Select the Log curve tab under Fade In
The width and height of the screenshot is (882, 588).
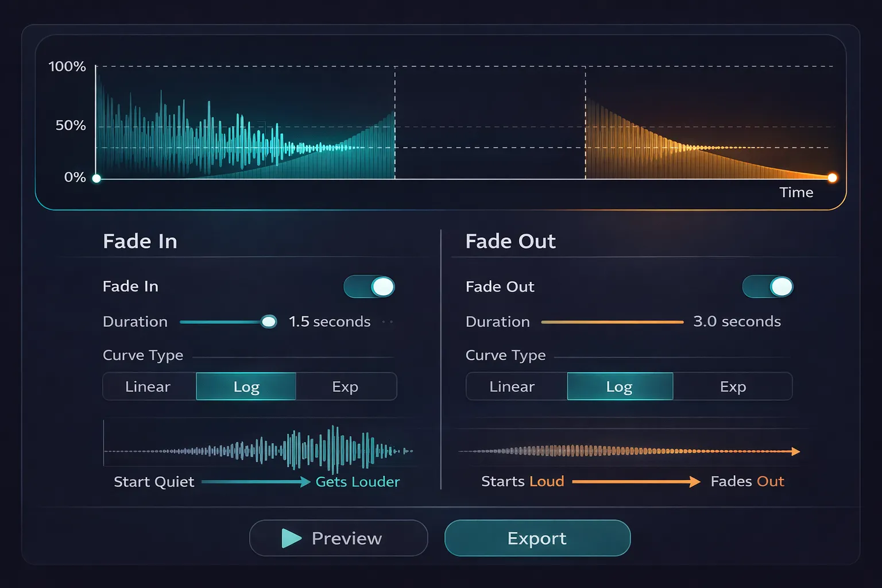click(246, 386)
